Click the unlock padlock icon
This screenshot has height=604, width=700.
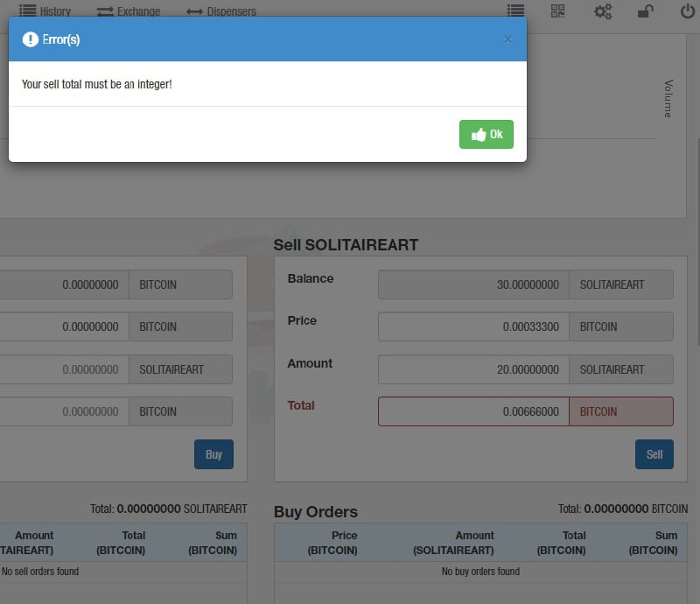point(646,11)
